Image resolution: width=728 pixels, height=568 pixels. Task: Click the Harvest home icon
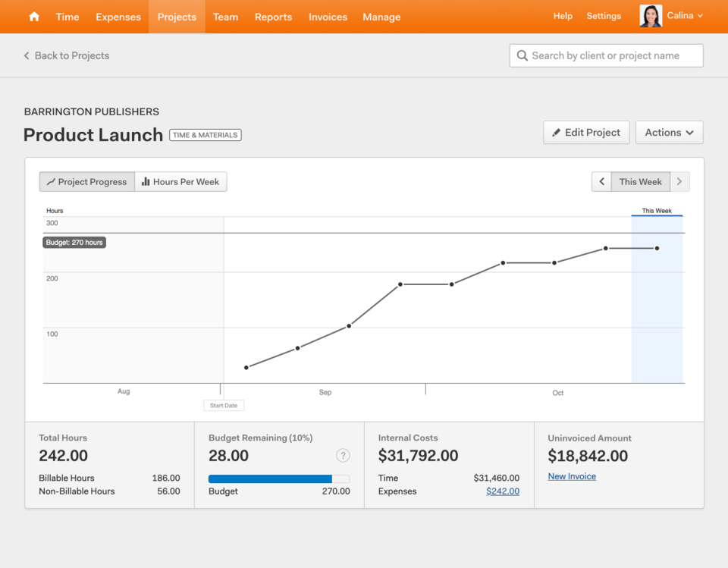33,16
